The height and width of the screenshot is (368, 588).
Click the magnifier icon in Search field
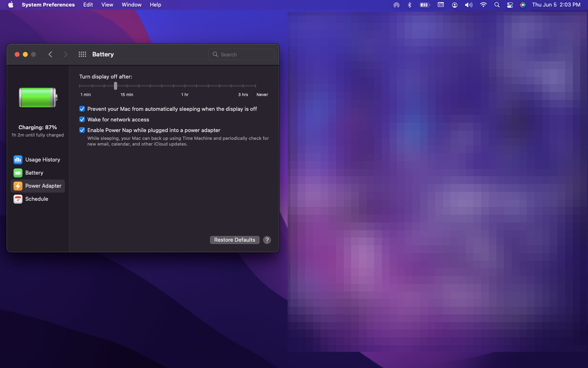[215, 54]
